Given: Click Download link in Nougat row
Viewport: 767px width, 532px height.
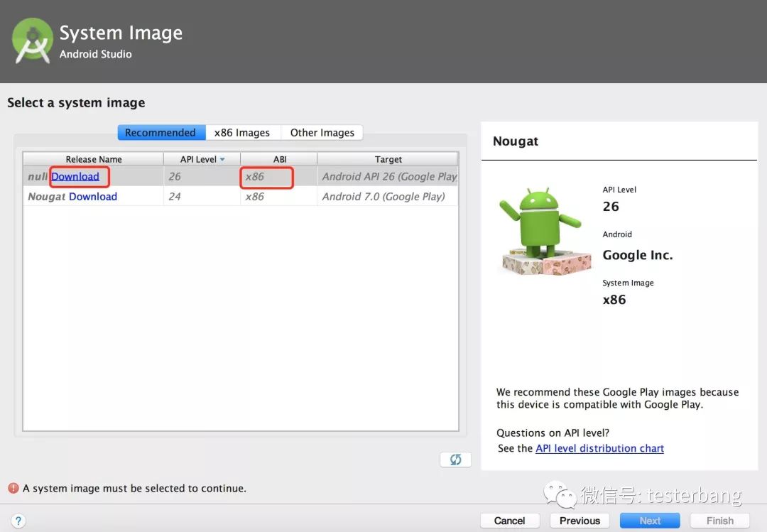Looking at the screenshot, I should click(93, 197).
